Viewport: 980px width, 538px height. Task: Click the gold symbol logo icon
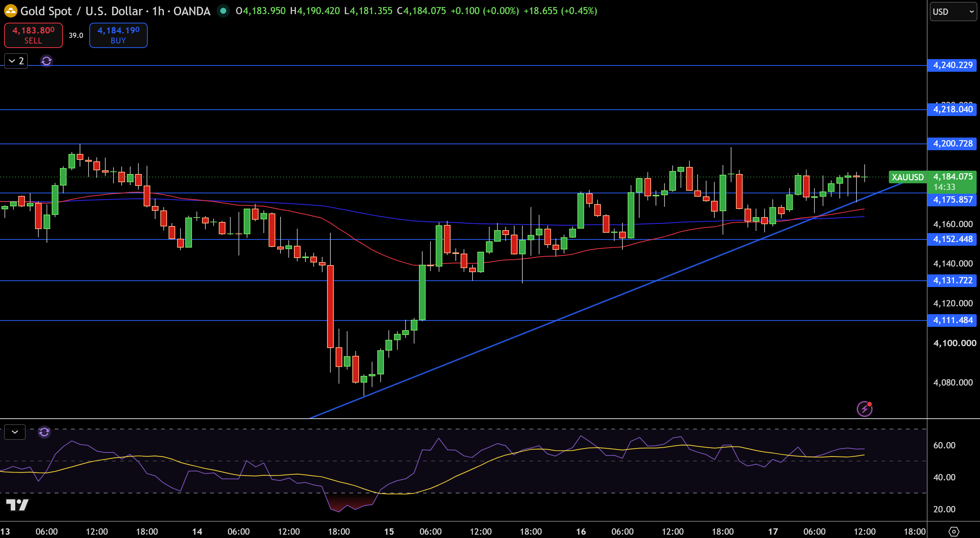click(x=11, y=11)
